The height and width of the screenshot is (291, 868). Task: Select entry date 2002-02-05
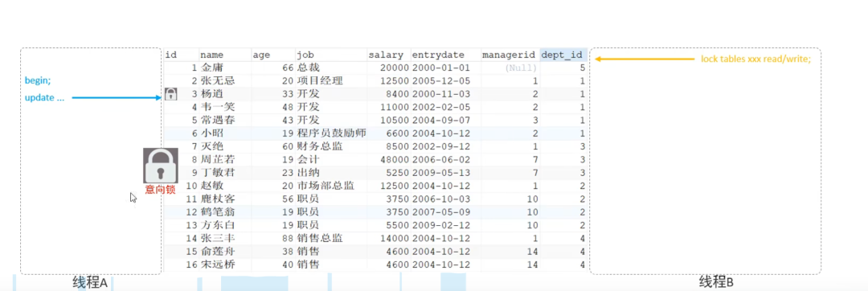point(440,108)
